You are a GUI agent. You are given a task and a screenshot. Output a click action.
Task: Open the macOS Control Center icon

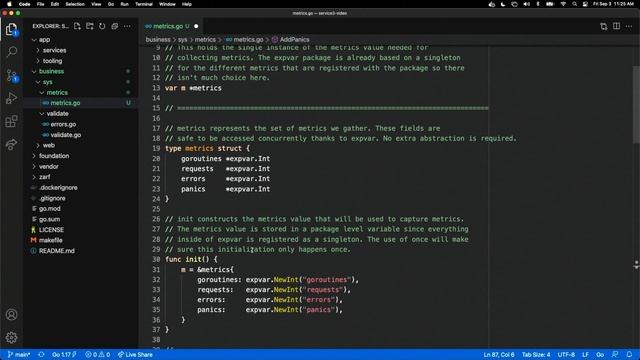tap(585, 4)
